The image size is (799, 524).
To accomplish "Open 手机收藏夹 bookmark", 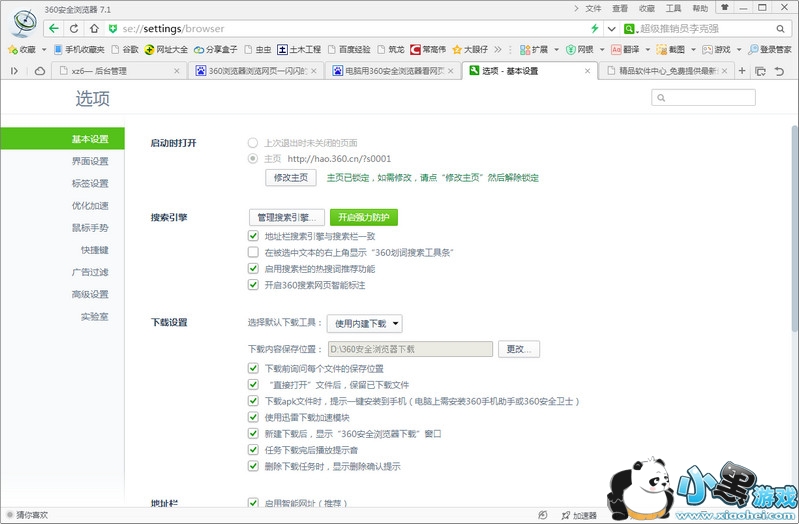I will pos(79,49).
